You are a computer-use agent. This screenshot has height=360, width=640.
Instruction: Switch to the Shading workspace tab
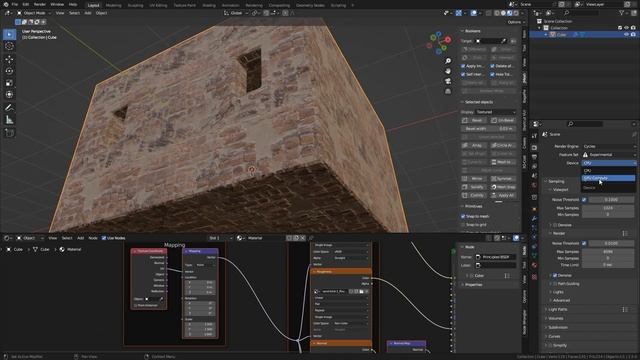[209, 5]
